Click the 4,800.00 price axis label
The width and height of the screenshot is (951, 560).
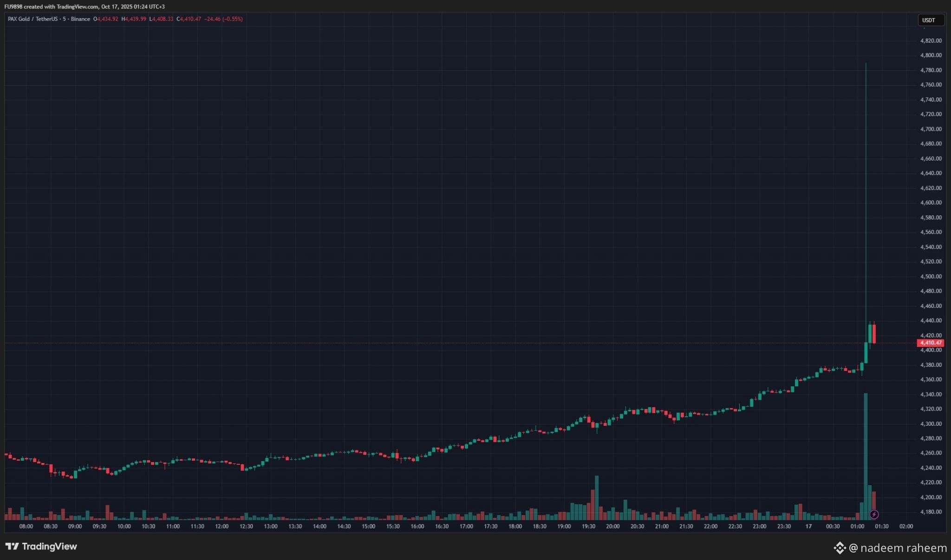(931, 55)
